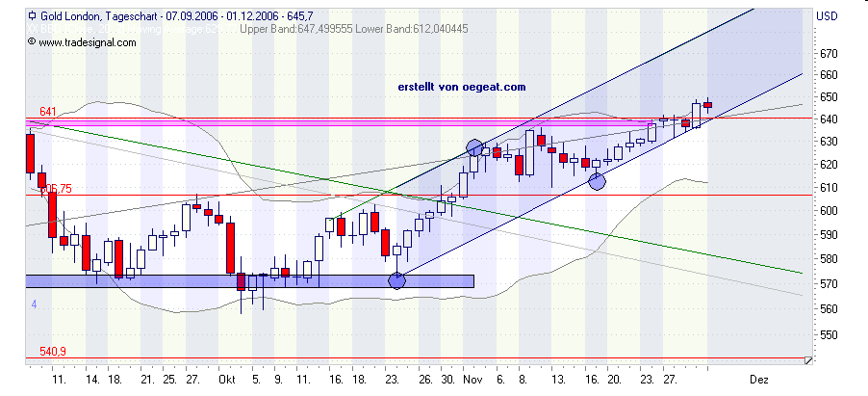Click the blue circle marker near 627 in November
The height and width of the screenshot is (396, 868).
pos(474,148)
